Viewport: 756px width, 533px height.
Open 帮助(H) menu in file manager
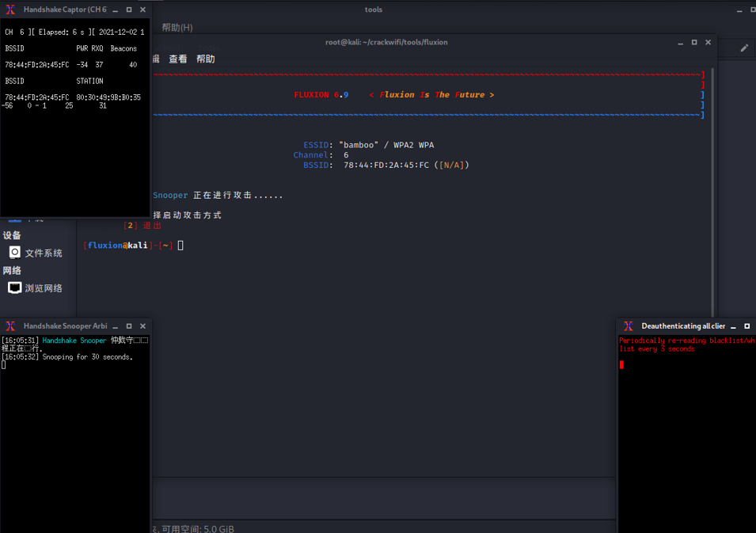click(x=177, y=28)
